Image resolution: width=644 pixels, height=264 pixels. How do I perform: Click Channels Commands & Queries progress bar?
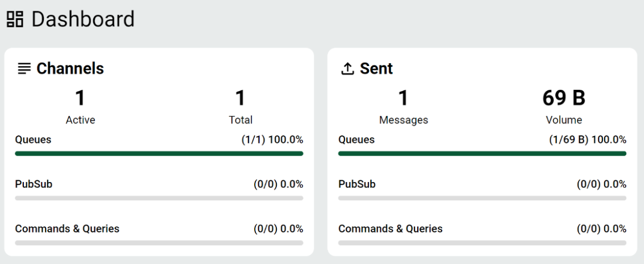pyautogui.click(x=159, y=242)
